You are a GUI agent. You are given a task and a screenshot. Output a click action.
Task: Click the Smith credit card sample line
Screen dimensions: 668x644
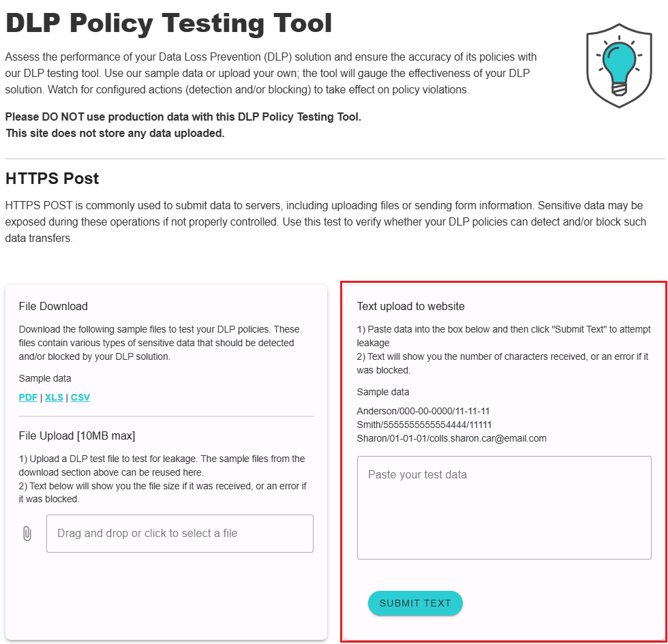pyautogui.click(x=424, y=425)
